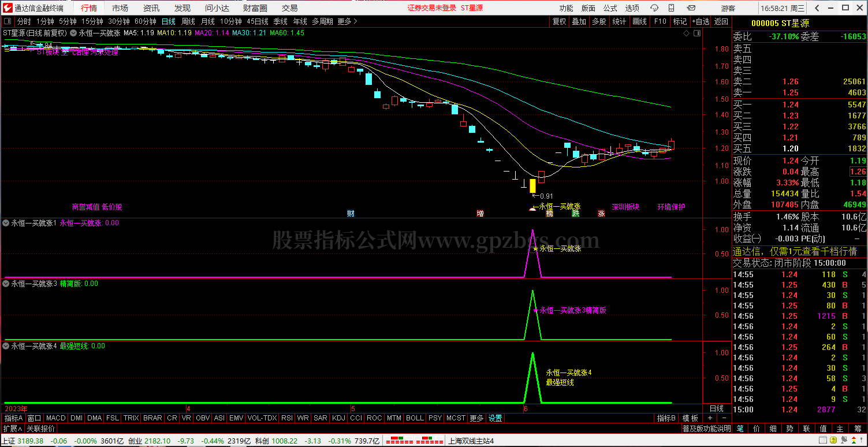Click the 财 marker on the chart
The image size is (868, 447).
351,214
